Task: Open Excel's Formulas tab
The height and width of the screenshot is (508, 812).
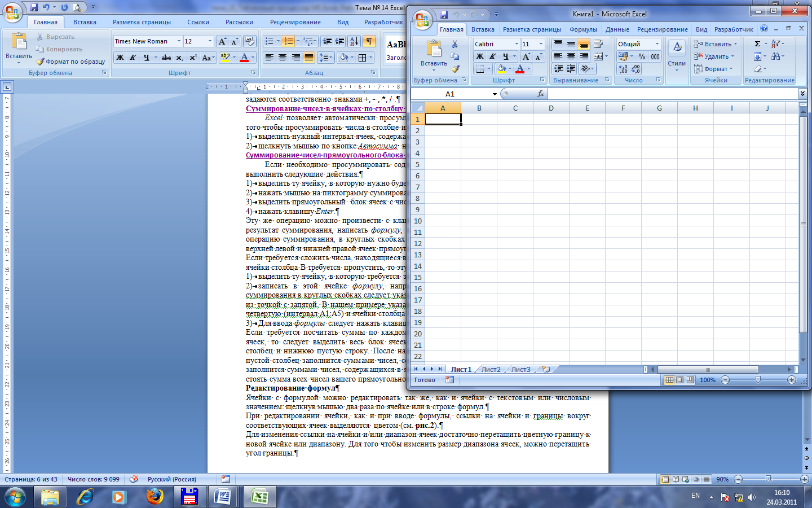Action: pos(583,29)
